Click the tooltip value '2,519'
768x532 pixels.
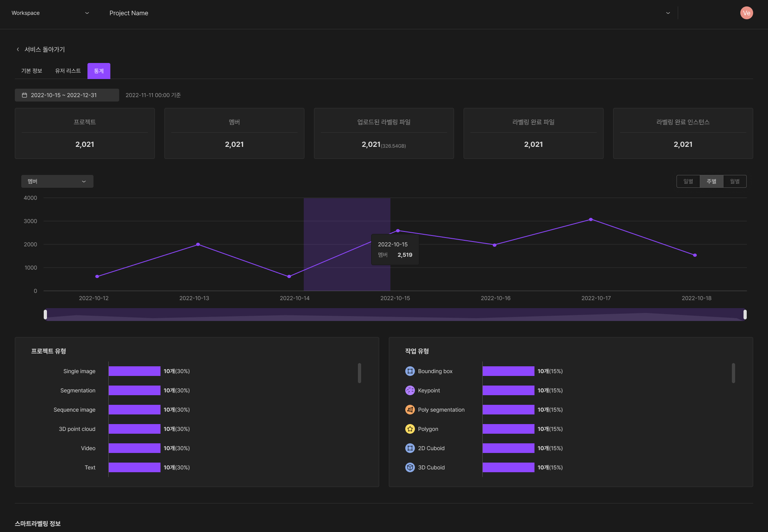[405, 255]
